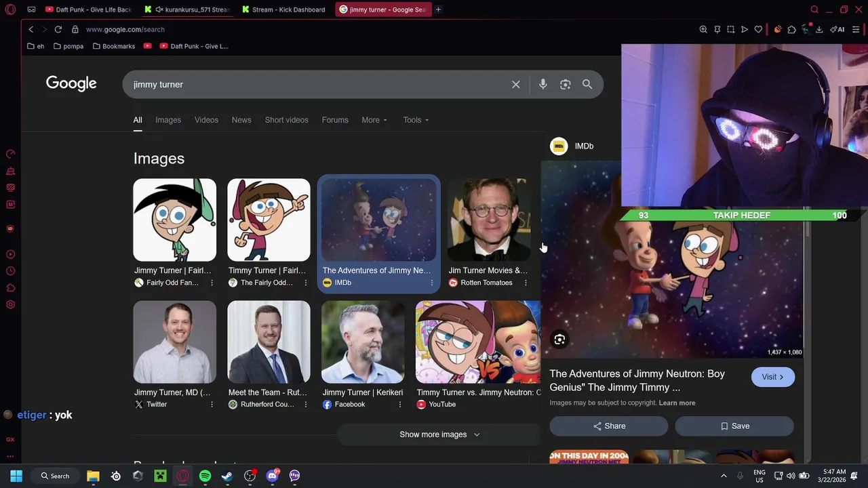868x488 pixels.
Task: Open browser downloads icon
Action: [x=819, y=30]
